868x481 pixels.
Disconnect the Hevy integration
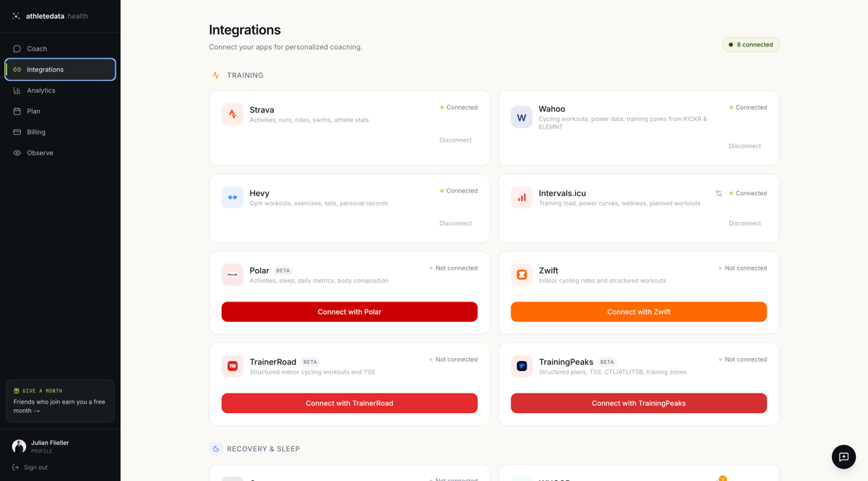[x=456, y=224]
